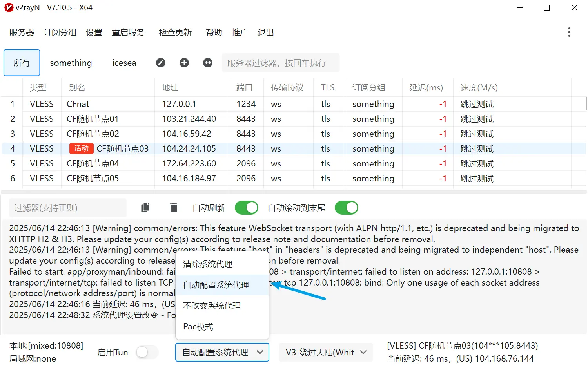Select 清除系统代理 in the popup list
This screenshot has height=369, width=588.
(x=222, y=264)
